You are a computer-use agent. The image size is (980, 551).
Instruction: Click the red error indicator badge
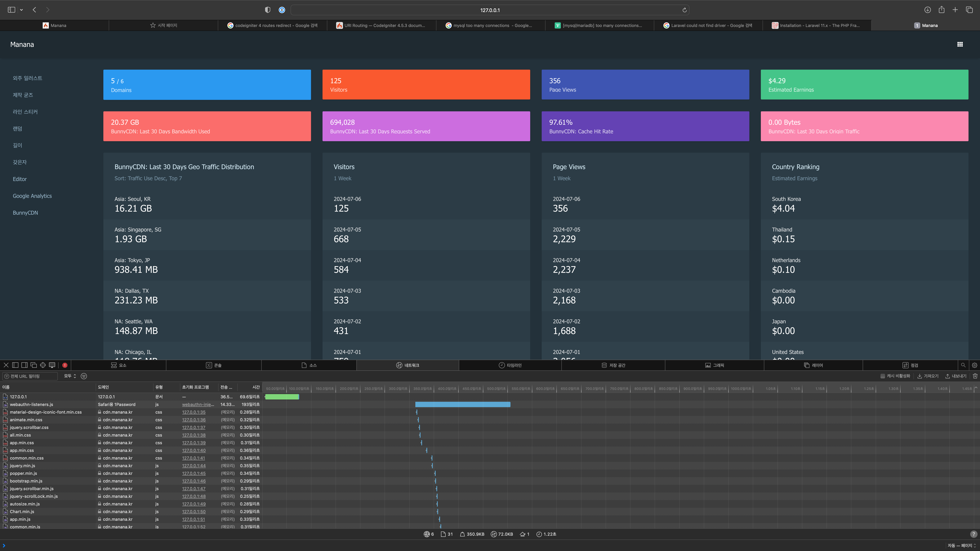[65, 365]
